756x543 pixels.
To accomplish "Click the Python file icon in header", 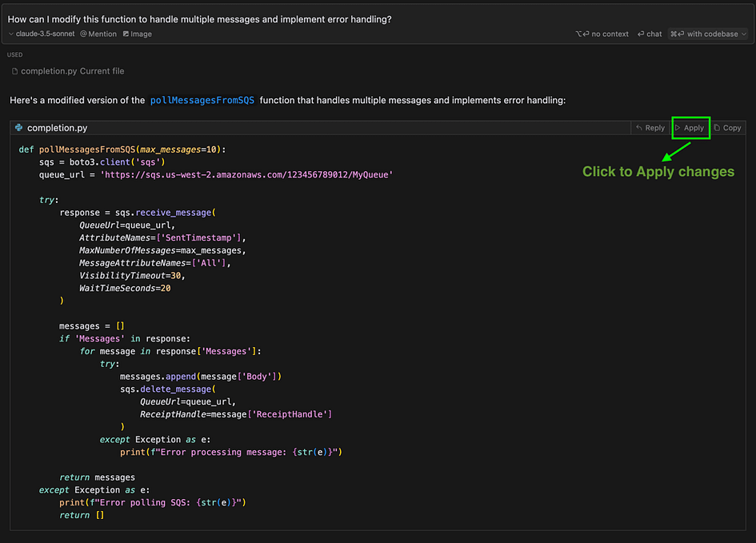I will point(19,128).
